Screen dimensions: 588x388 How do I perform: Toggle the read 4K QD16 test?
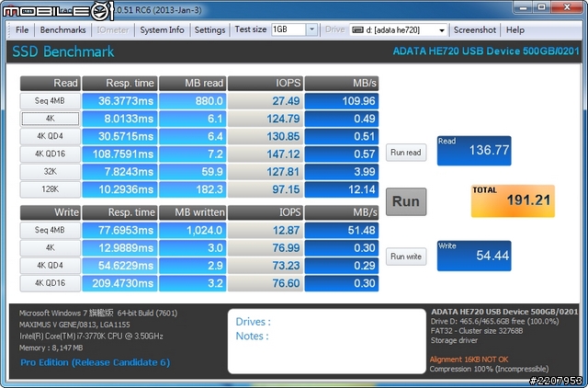(50, 154)
